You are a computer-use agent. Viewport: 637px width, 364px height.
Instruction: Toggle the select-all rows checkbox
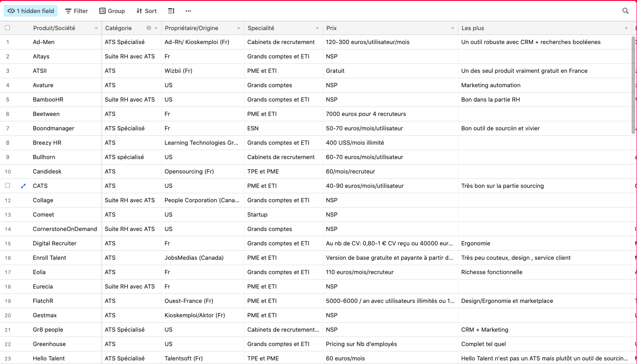tap(7, 28)
